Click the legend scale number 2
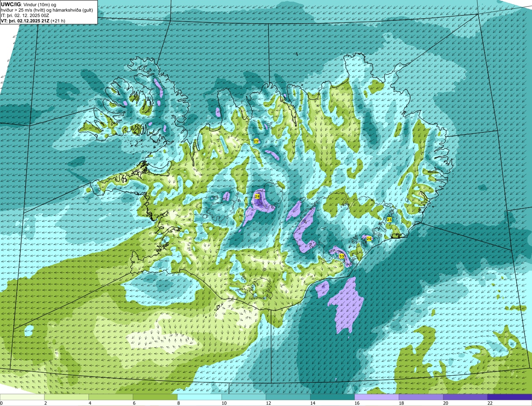Screen dimensions: 532x406 45,403
